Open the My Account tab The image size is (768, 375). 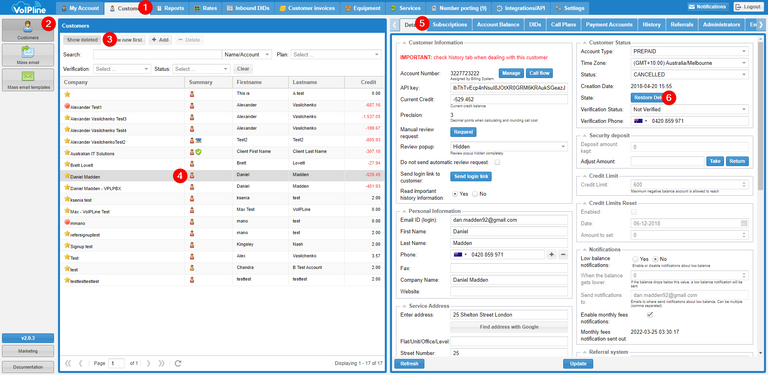point(80,8)
